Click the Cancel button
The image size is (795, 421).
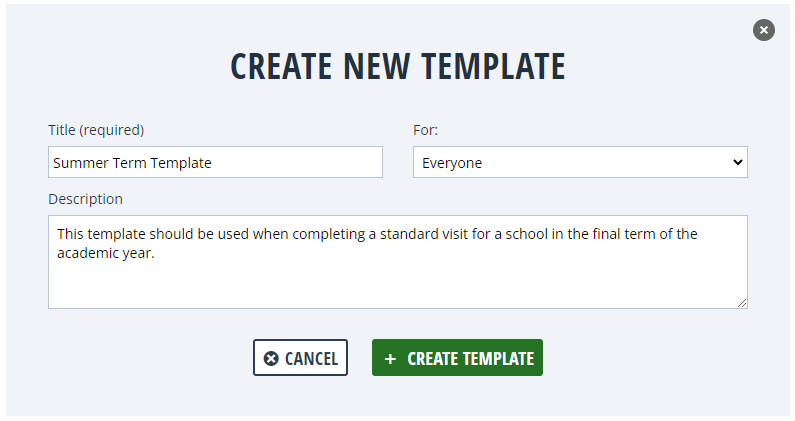pos(300,358)
